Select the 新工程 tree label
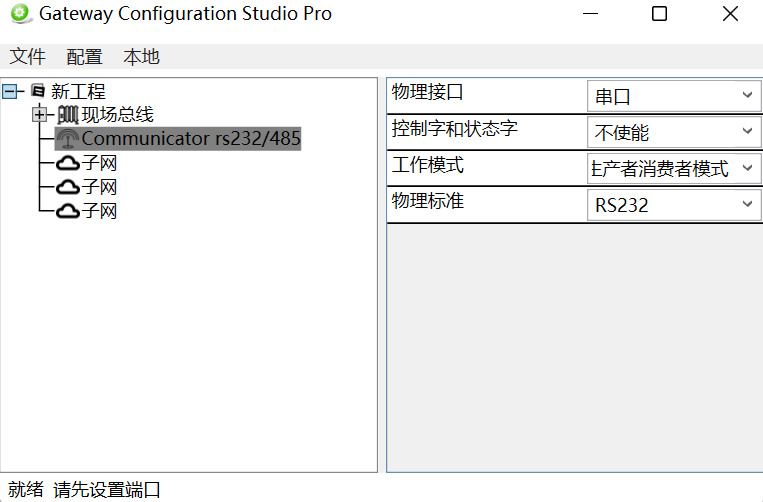The height and width of the screenshot is (502, 763). (78, 91)
